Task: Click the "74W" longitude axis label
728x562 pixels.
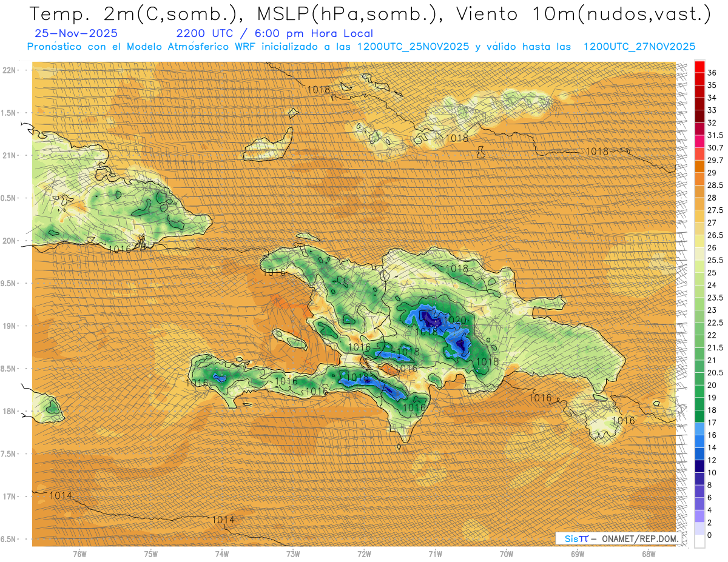Action: [222, 554]
